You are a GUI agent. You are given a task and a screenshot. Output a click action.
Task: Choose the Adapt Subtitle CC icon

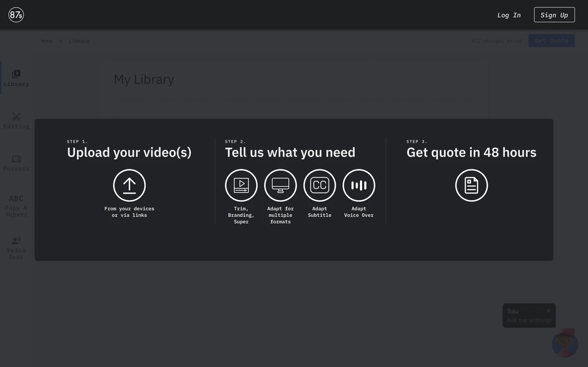(320, 185)
